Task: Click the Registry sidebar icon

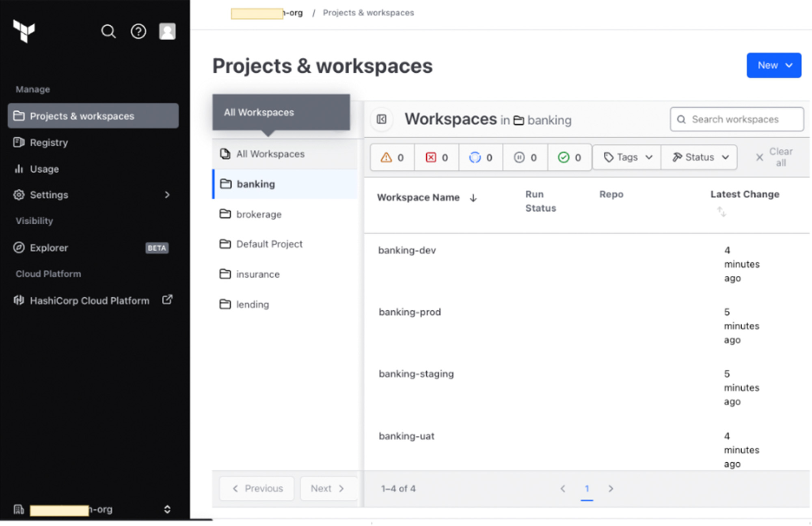Action: click(18, 142)
